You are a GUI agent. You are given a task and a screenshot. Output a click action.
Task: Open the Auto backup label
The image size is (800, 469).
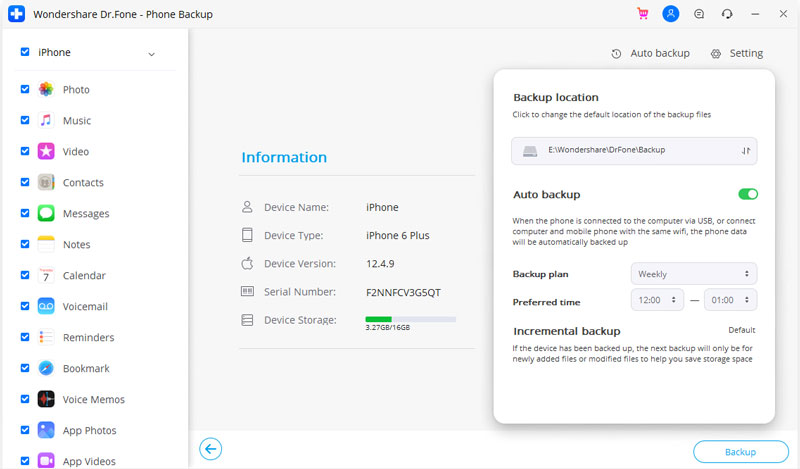coord(660,53)
